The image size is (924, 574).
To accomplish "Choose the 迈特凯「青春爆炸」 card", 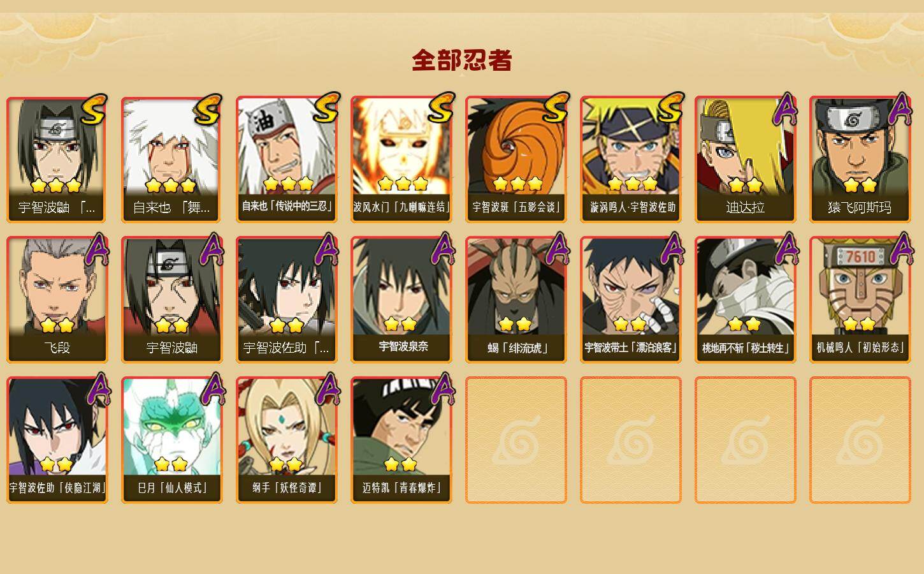I will tap(401, 440).
